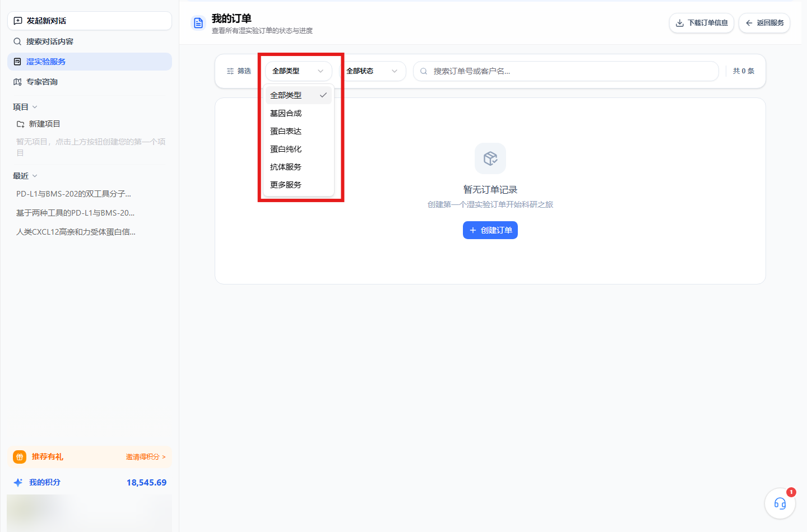Open the 全部状态 dropdown
Viewport: 807px width, 532px height.
[x=373, y=71]
